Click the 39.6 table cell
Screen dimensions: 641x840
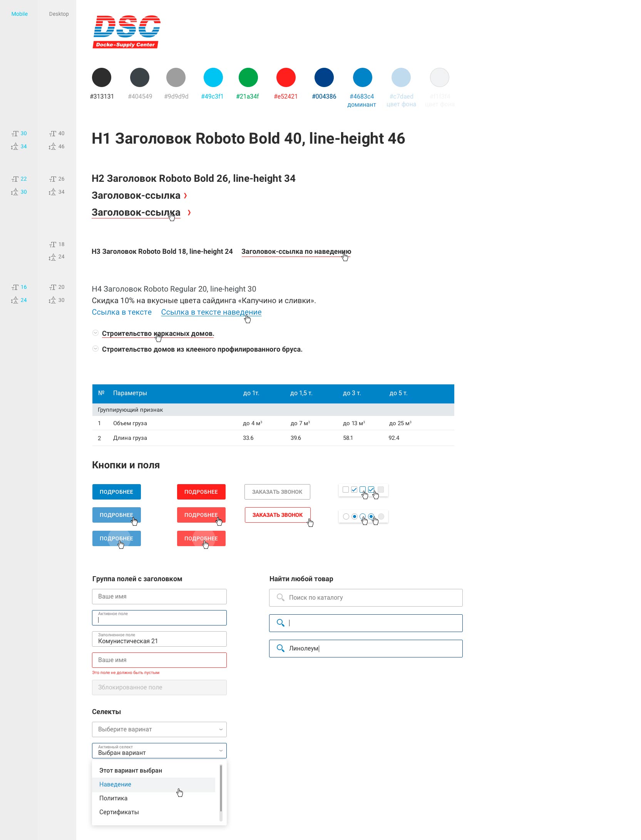pos(296,438)
